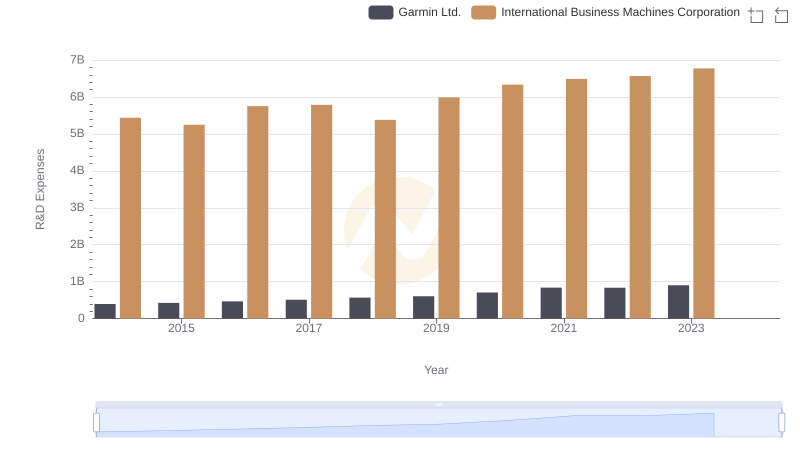This screenshot has height=461, width=800.
Task: Click the x-axis label 2017
Action: point(309,328)
